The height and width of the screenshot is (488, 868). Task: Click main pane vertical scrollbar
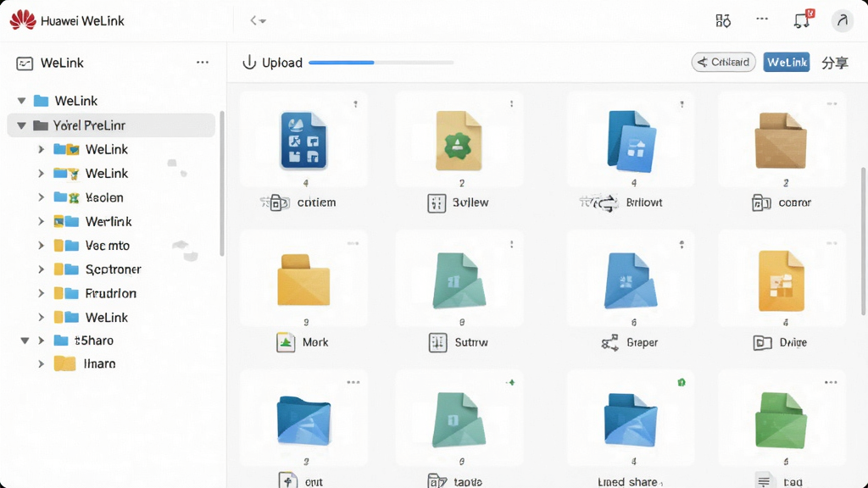[864, 241]
